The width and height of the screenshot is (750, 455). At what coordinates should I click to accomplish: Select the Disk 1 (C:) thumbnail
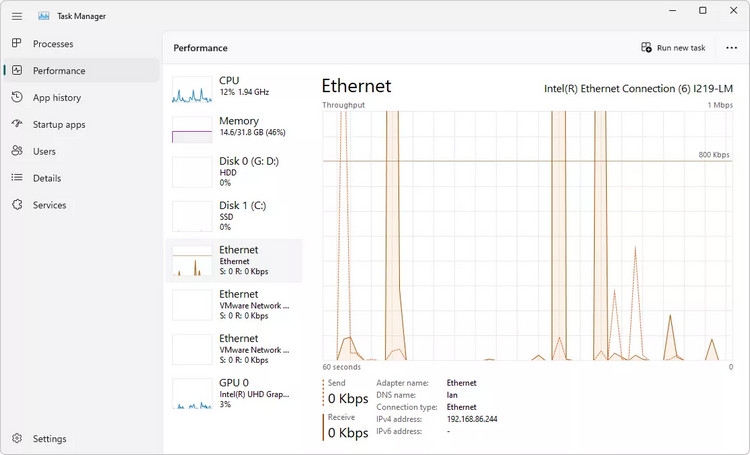(192, 216)
